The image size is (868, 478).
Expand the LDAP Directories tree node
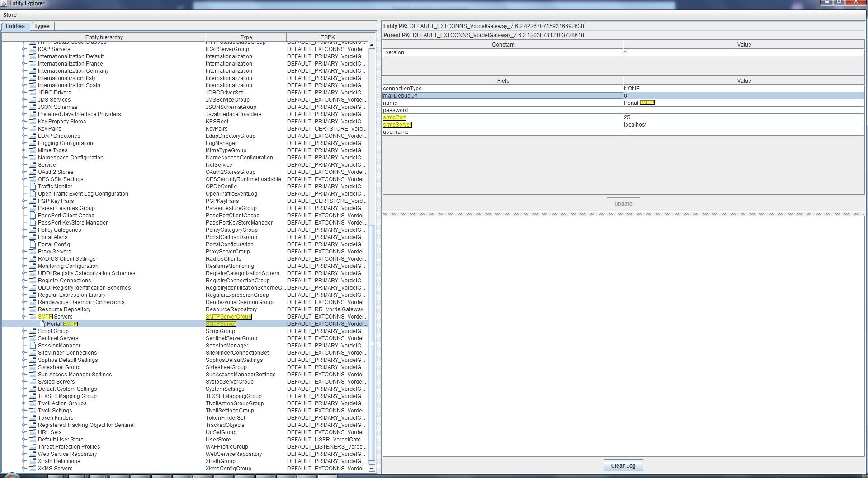click(x=24, y=136)
